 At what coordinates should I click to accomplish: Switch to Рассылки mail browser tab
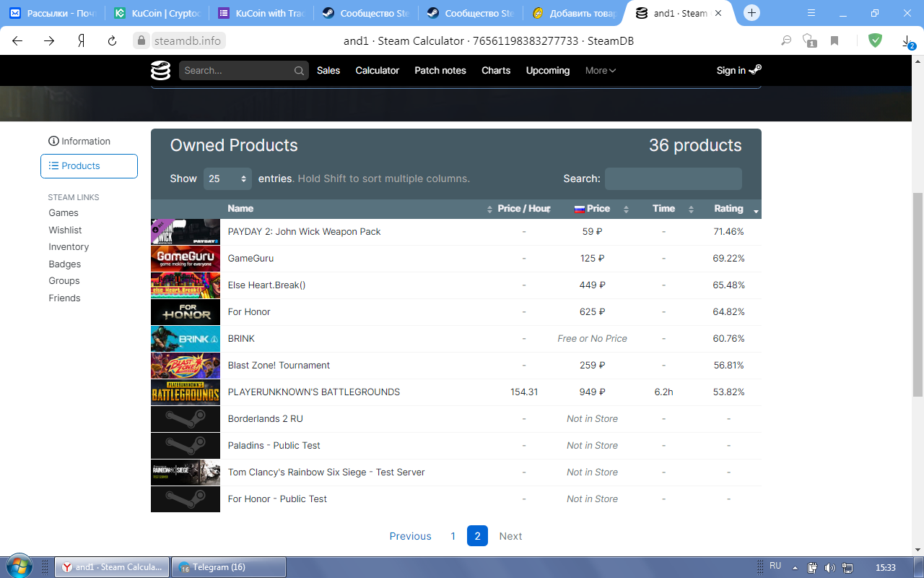pyautogui.click(x=53, y=13)
